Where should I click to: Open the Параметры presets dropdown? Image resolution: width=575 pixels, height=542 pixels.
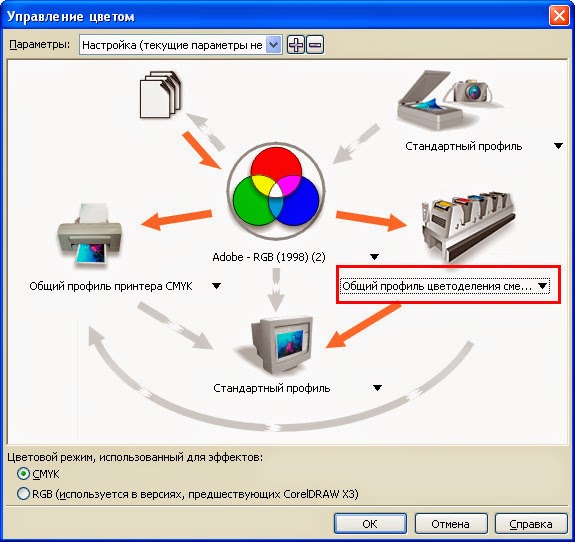pos(274,45)
